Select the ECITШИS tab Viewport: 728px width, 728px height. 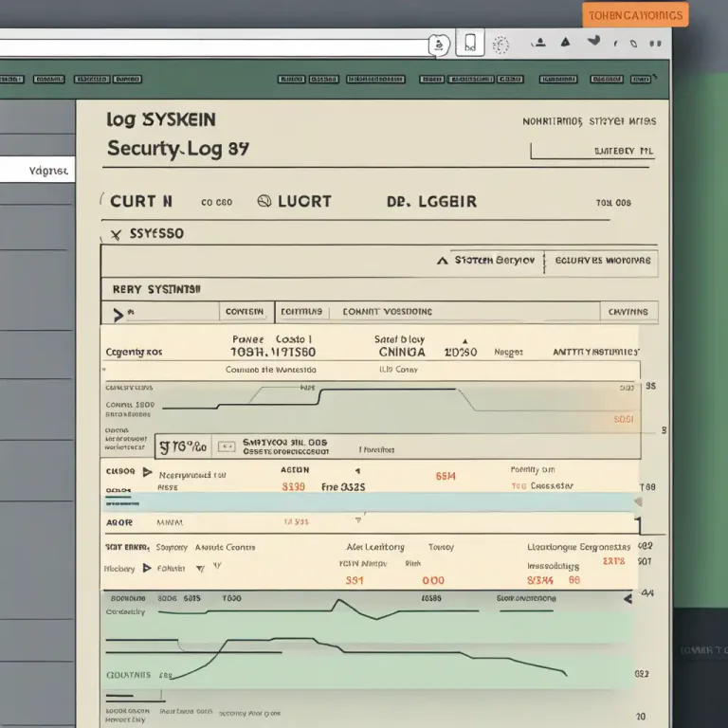(x=301, y=312)
